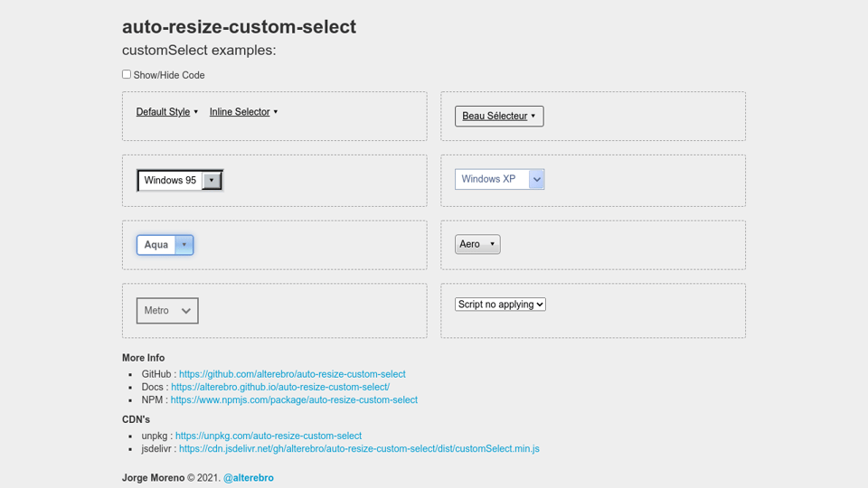Open the jsdelivr CDN link
The width and height of the screenshot is (868, 488).
point(359,448)
